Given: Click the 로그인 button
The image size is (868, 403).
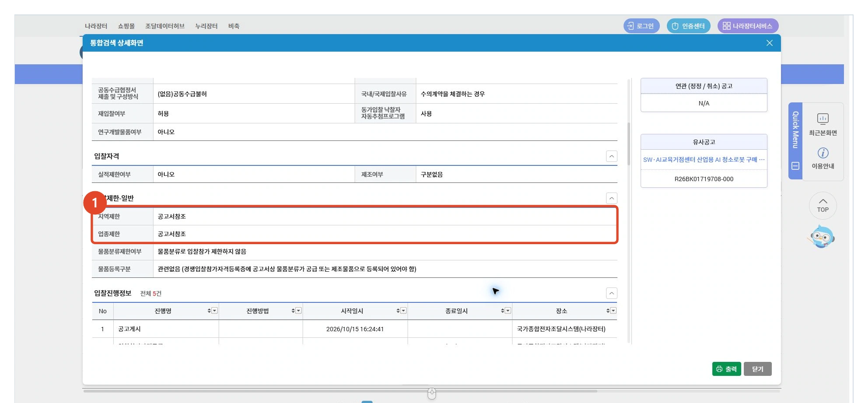Looking at the screenshot, I should coord(641,26).
